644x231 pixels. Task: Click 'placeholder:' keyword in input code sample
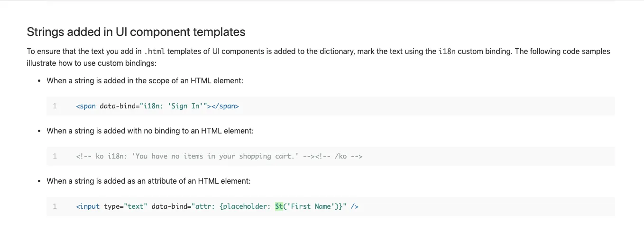pyautogui.click(x=247, y=206)
